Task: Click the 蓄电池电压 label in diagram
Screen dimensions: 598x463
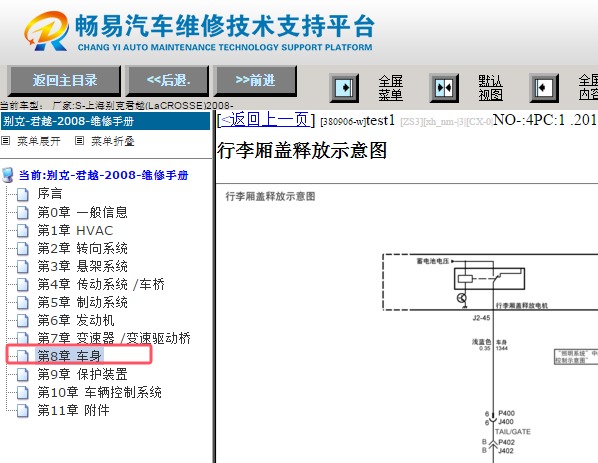Action: tap(433, 261)
